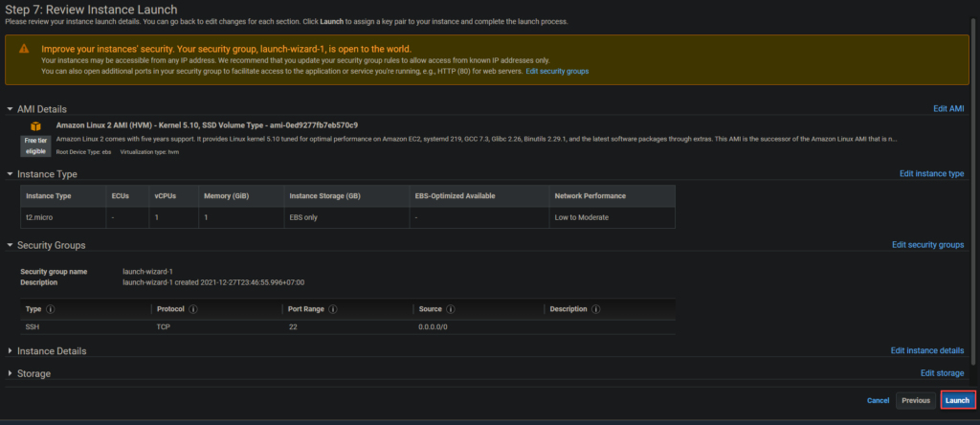Go back with the Previous button
Image resolution: width=980 pixels, height=425 pixels.
pyautogui.click(x=915, y=401)
